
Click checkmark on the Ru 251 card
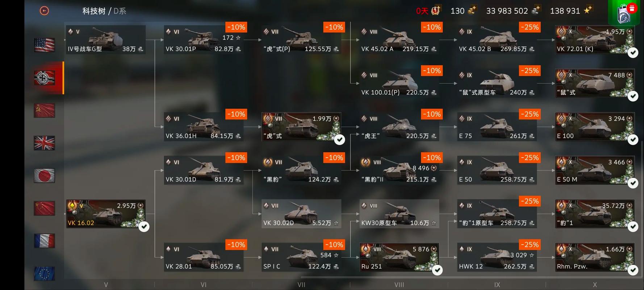click(437, 270)
